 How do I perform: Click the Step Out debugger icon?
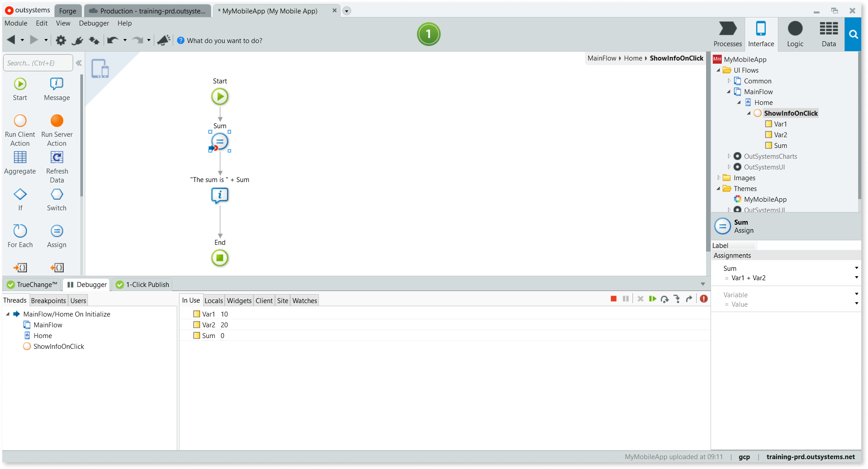(689, 299)
